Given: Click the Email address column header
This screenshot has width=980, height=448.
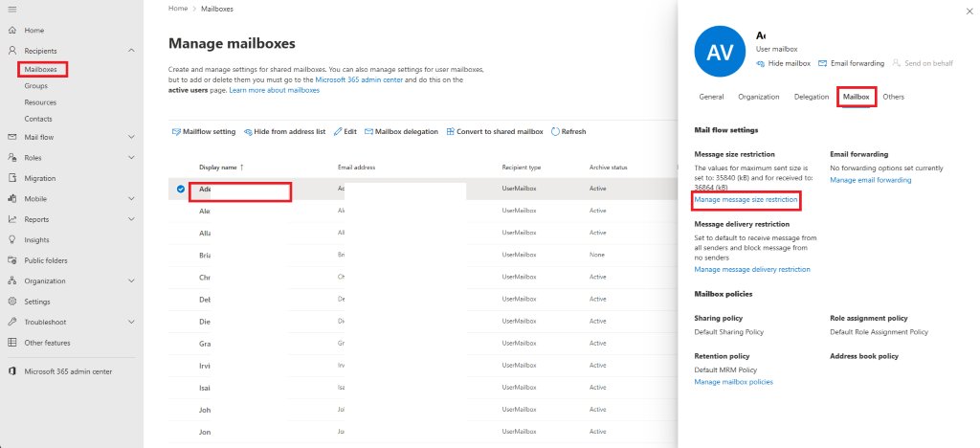Looking at the screenshot, I should (356, 168).
